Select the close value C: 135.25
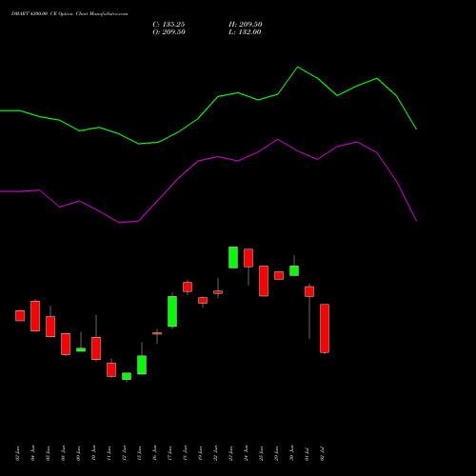 pos(169,24)
